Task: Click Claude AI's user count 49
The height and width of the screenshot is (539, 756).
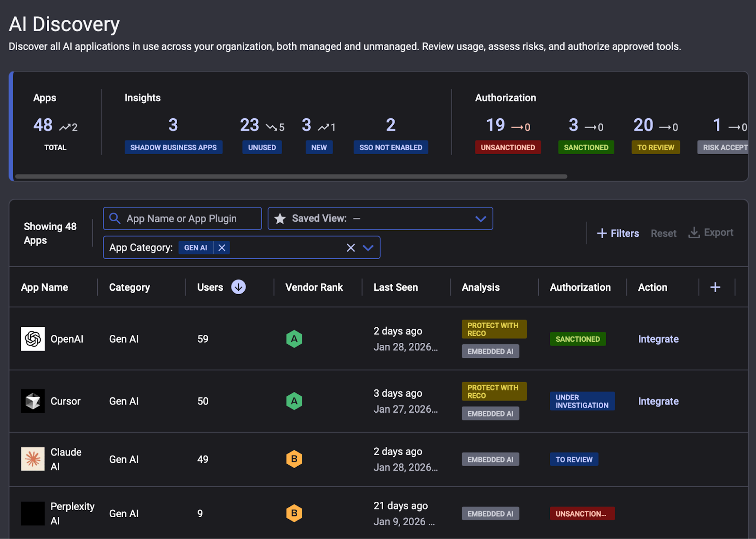Action: [x=203, y=460]
